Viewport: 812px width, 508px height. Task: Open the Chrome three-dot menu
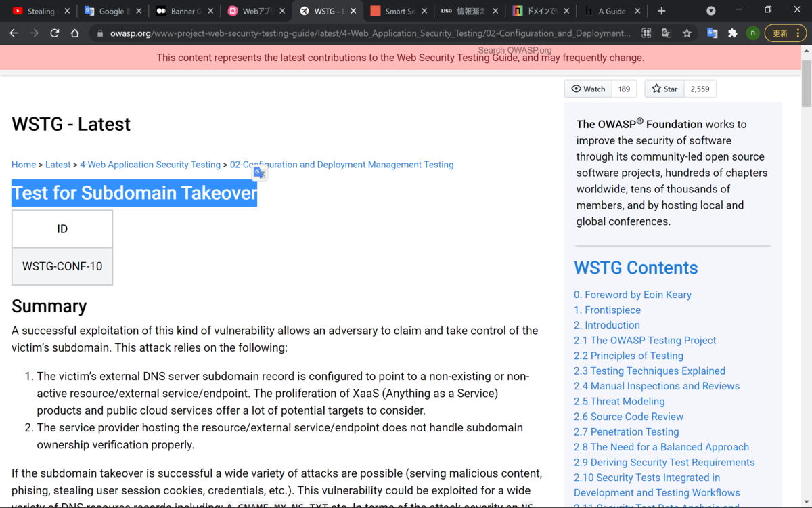tap(799, 33)
